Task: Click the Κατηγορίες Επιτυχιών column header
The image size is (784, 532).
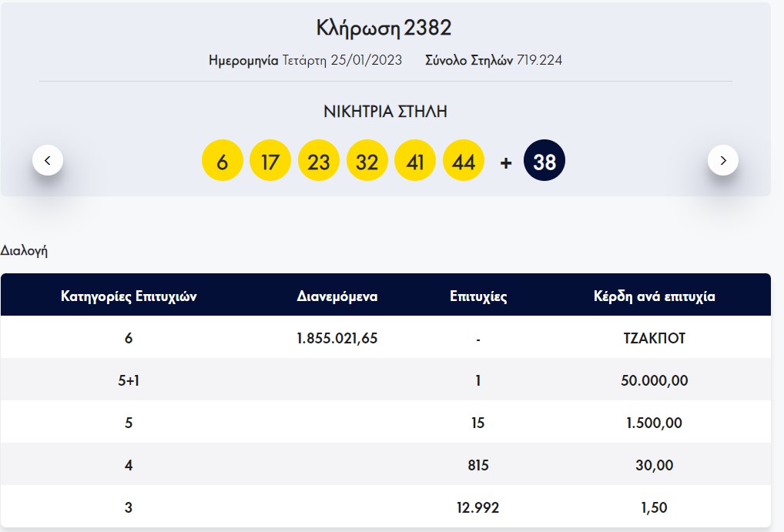Action: coord(129,296)
